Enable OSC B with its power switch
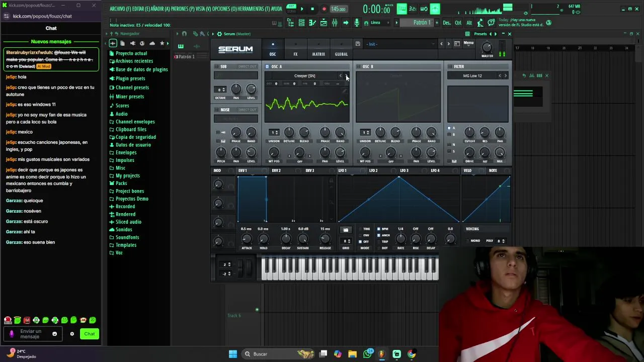 359,66
